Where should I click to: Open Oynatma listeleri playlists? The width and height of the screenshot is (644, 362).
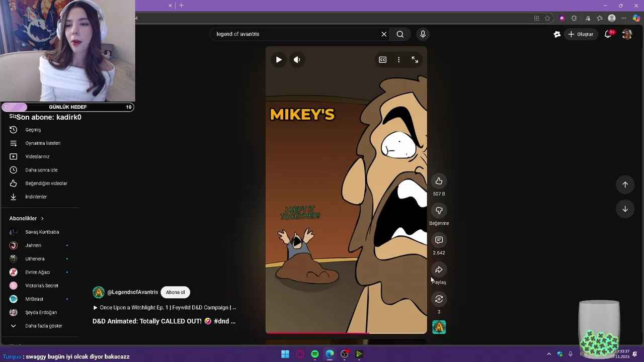(x=43, y=143)
